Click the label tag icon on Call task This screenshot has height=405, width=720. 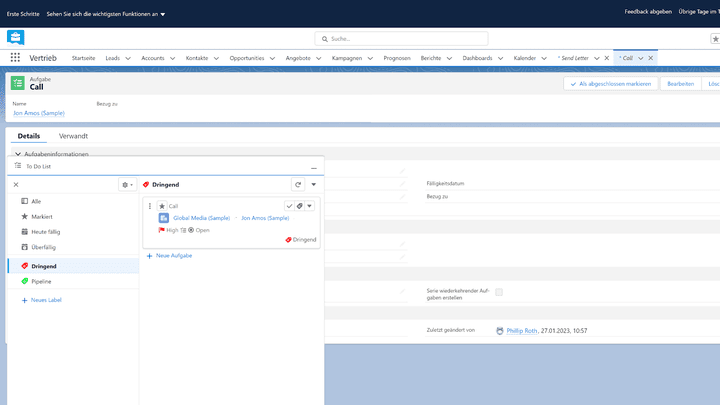pos(299,206)
